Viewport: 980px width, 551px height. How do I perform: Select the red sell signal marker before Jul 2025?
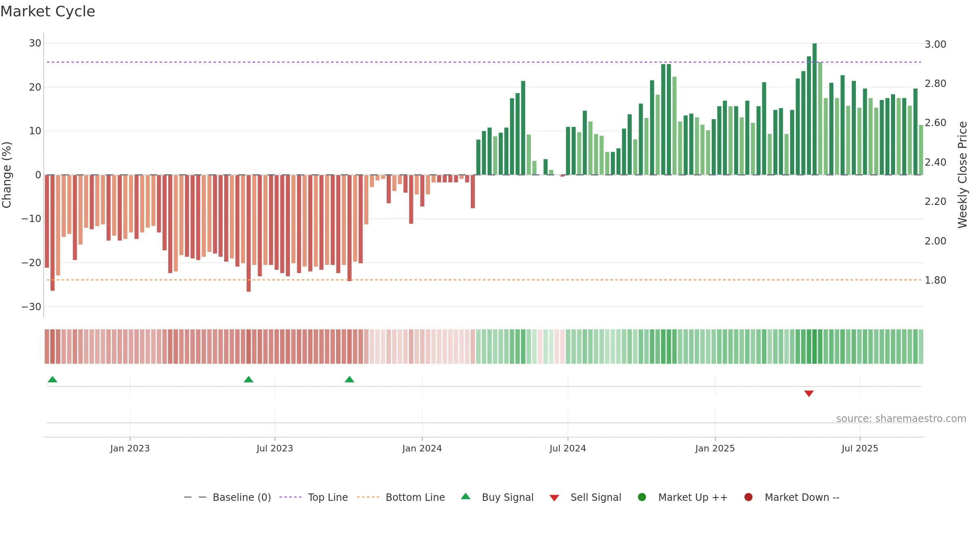pos(809,393)
